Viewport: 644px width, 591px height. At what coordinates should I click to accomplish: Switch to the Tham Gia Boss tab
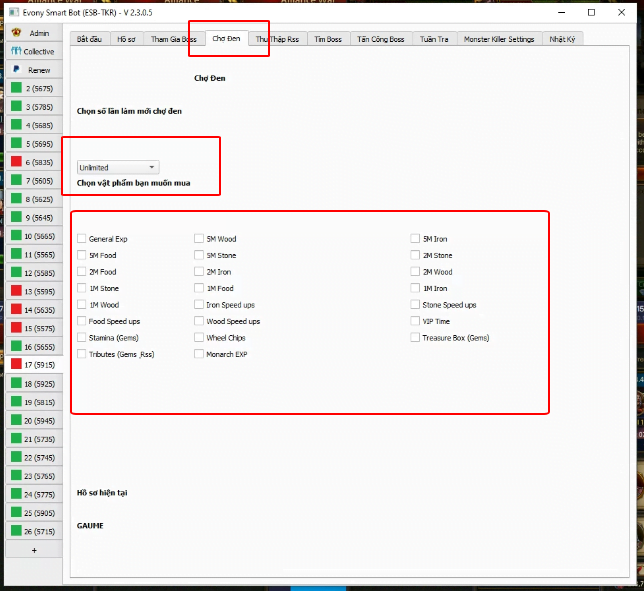point(174,39)
